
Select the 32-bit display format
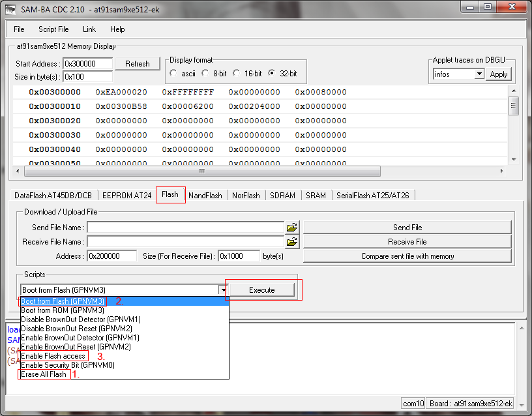pos(272,73)
